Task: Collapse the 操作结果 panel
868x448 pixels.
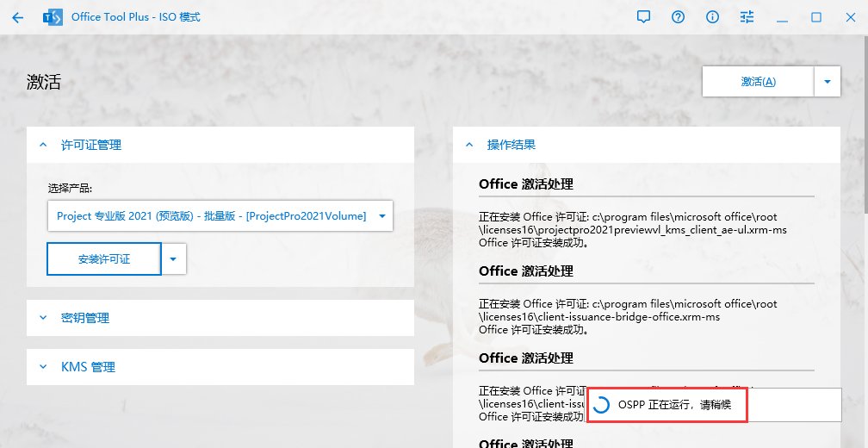Action: 647,145
